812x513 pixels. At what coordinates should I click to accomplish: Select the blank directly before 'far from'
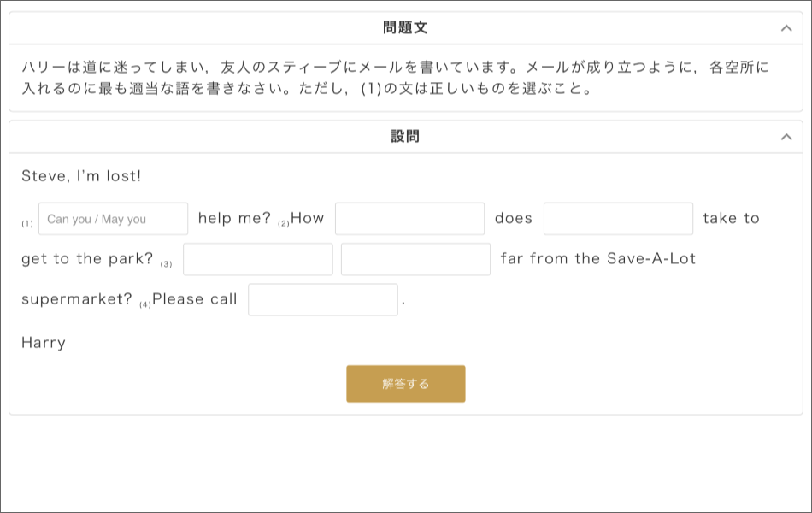click(x=416, y=259)
